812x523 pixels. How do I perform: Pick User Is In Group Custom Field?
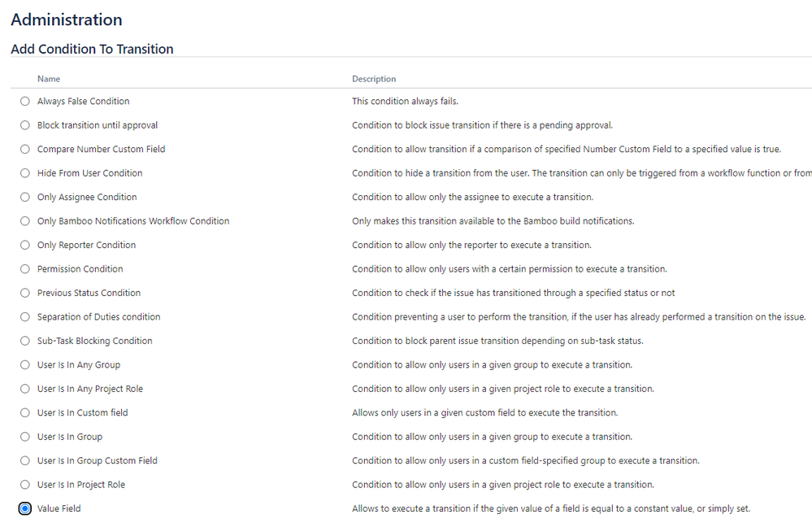point(25,461)
